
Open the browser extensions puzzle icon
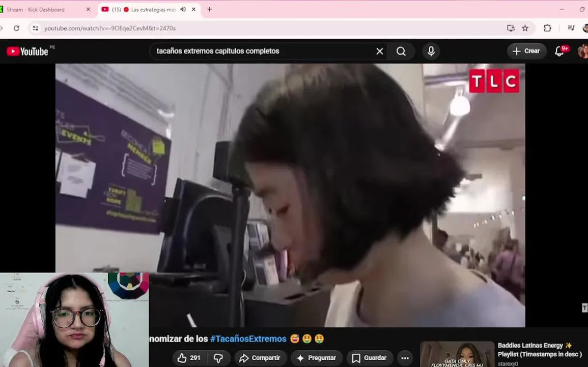pyautogui.click(x=547, y=28)
